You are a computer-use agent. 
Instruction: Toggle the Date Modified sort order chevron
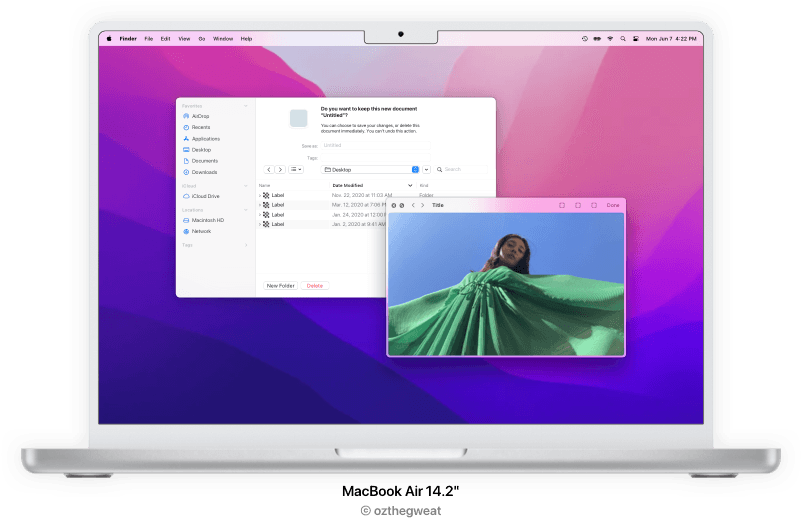pos(410,185)
